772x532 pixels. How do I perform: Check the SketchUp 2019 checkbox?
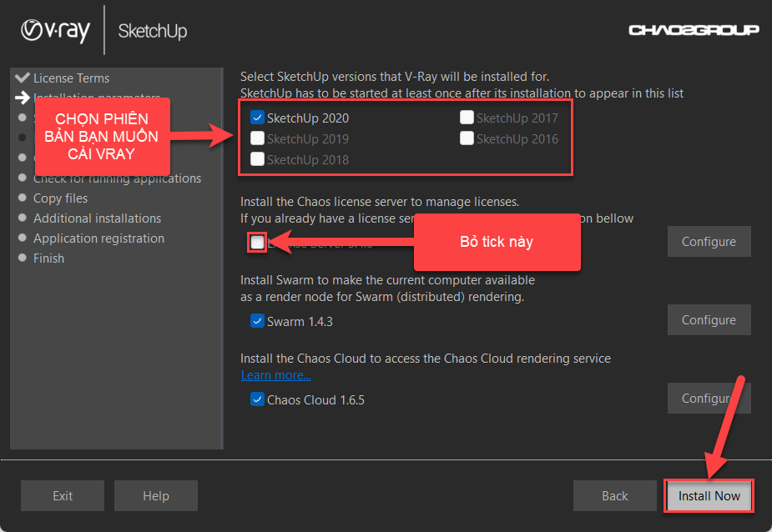pyautogui.click(x=257, y=138)
